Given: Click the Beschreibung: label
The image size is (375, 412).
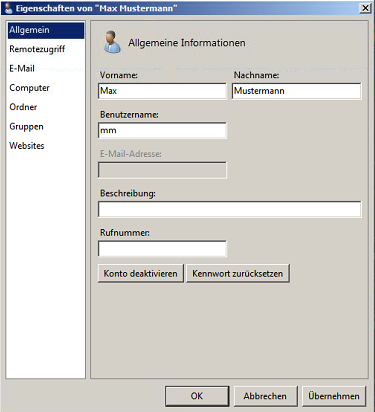Looking at the screenshot, I should (128, 193).
